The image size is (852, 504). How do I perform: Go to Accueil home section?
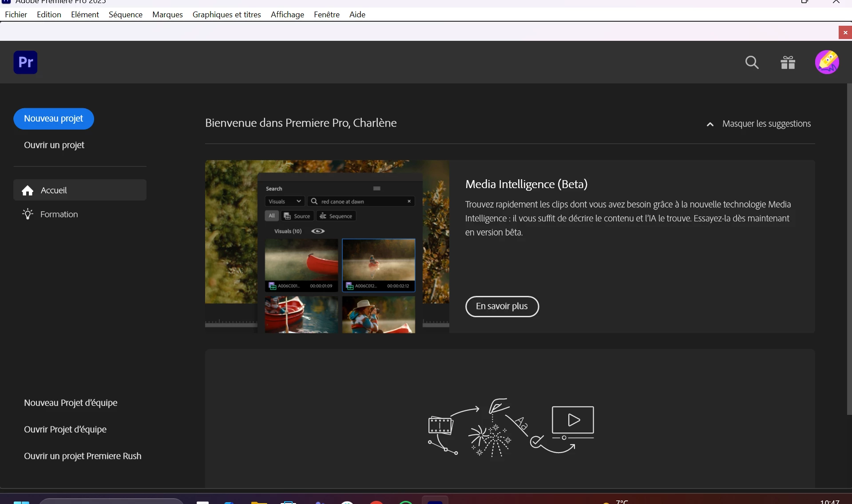pyautogui.click(x=80, y=190)
